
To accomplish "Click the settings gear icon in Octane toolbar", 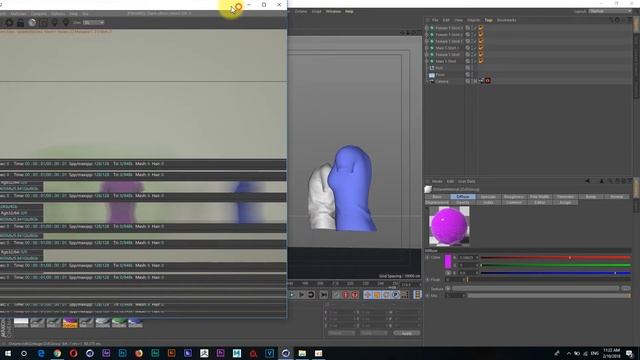I will [9, 23].
